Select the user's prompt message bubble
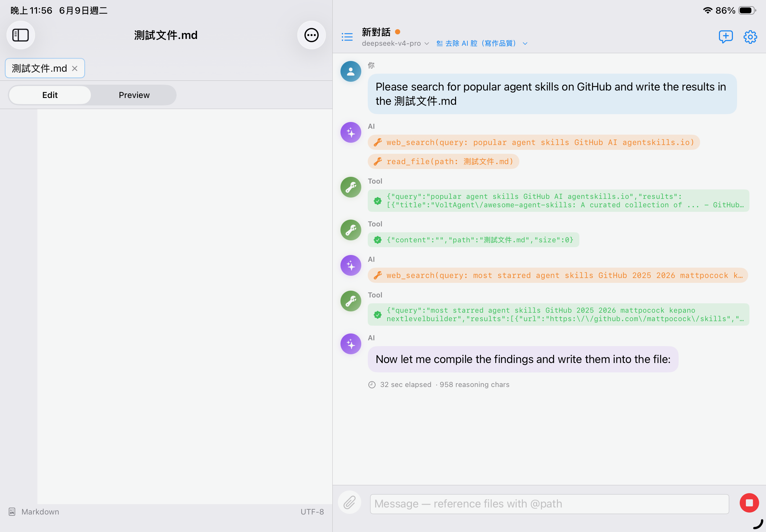 [x=552, y=94]
